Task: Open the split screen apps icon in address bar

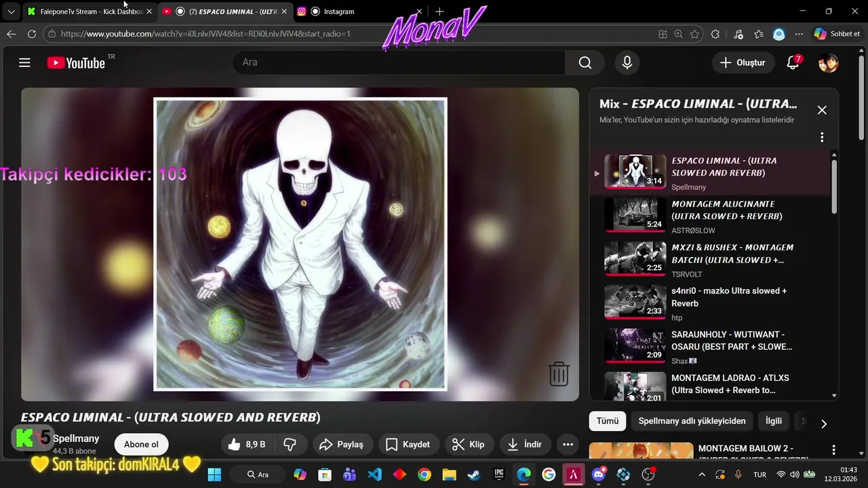Action: tap(663, 34)
